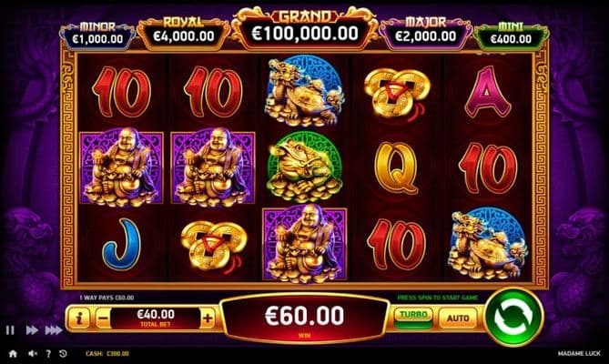Pause playback with the pause icon

10,330
